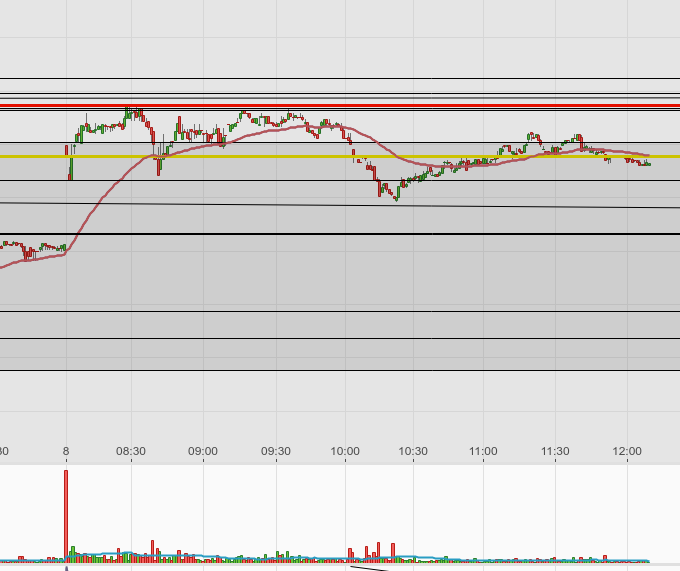Click the "8" hour label on time axis
This screenshot has width=680, height=571.
(66, 451)
